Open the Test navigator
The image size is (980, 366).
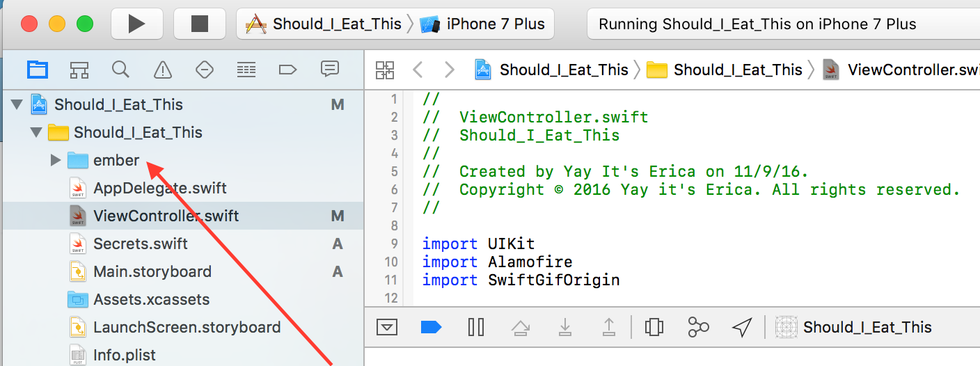204,70
